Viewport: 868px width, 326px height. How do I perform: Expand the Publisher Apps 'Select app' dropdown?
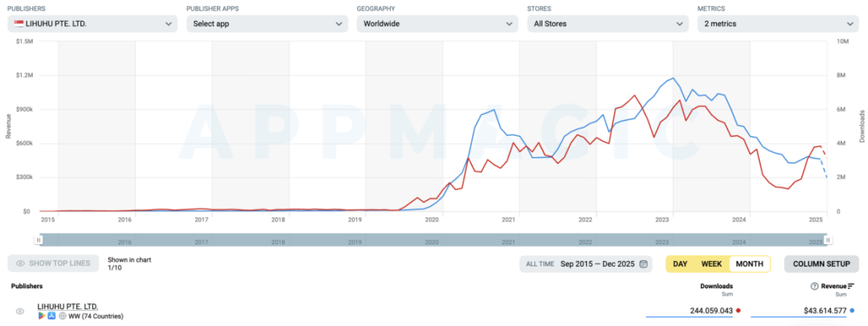tap(268, 23)
